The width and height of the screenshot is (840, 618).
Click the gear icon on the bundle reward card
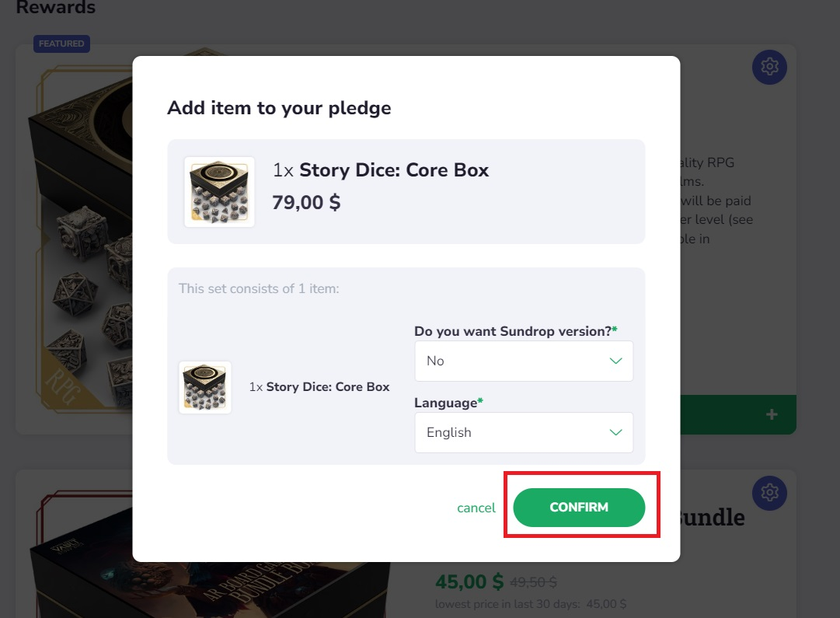coord(769,493)
